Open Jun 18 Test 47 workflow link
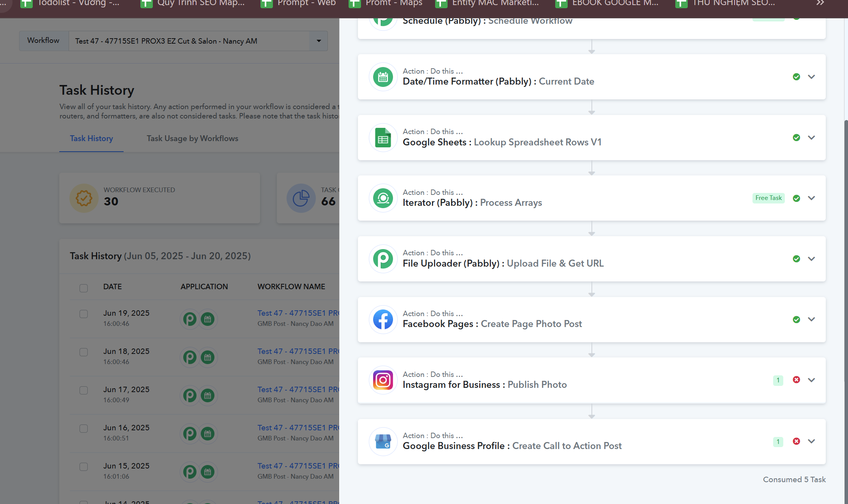848x504 pixels. click(x=298, y=351)
